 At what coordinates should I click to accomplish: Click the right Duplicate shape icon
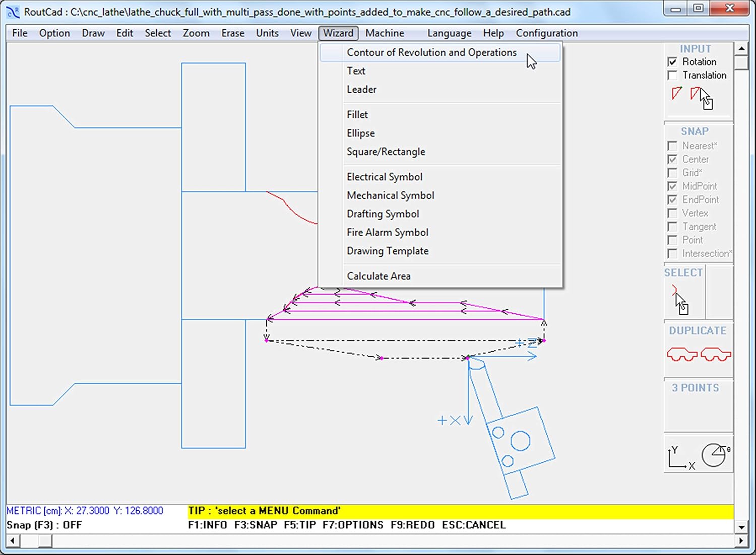pos(717,355)
